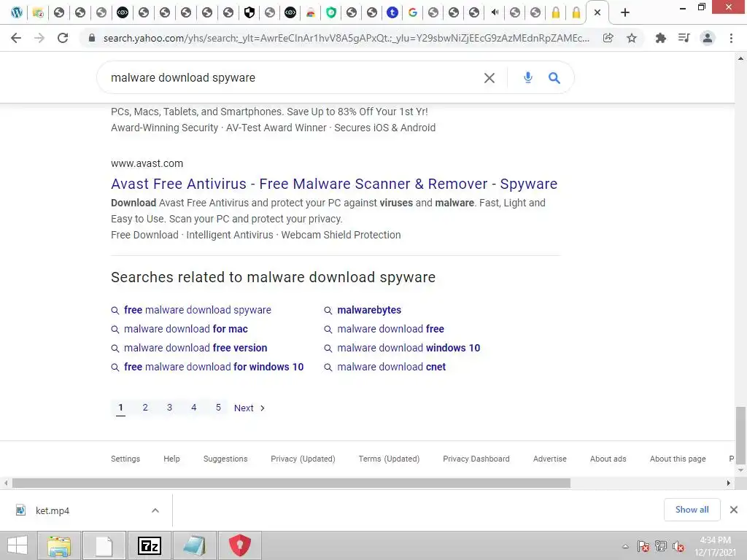Viewport: 747px width, 560px height.
Task: Open Privacy Dashboard footer link
Action: tap(476, 459)
